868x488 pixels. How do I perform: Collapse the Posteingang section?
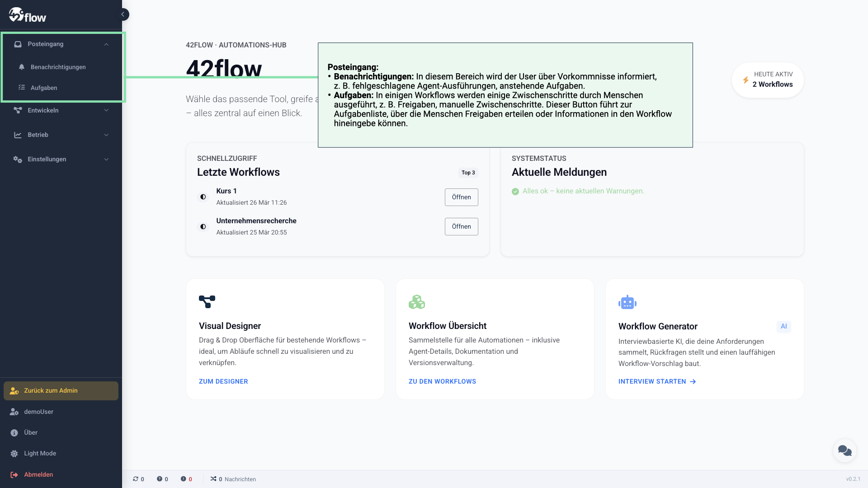106,44
